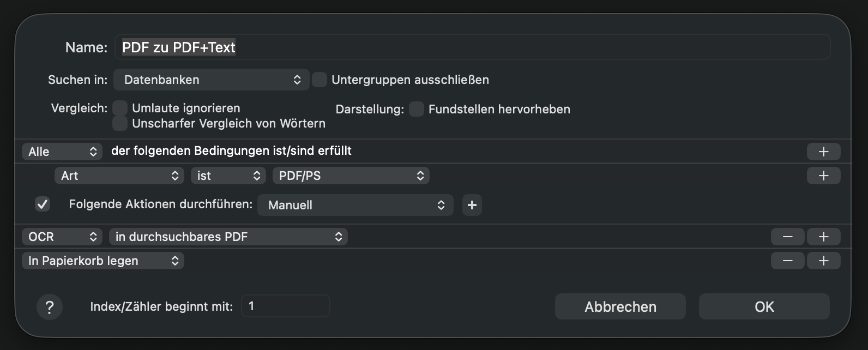Check Fundstellen hervorheben option

point(417,109)
